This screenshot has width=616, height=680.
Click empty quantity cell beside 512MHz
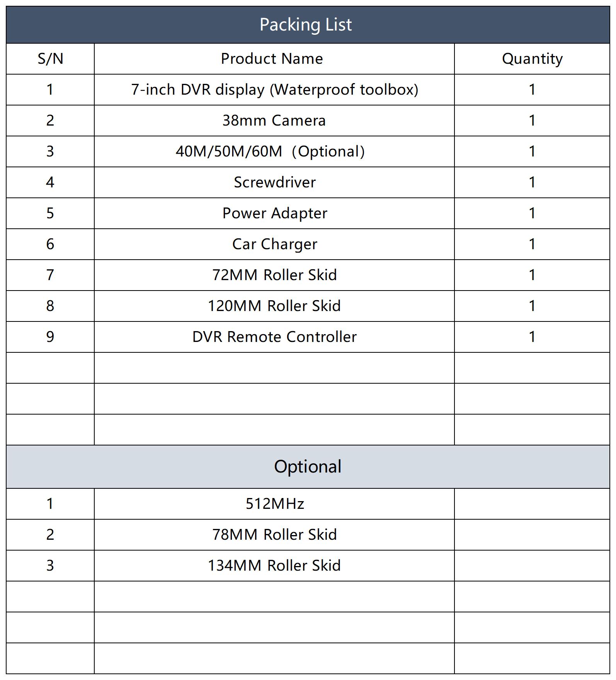pos(532,504)
